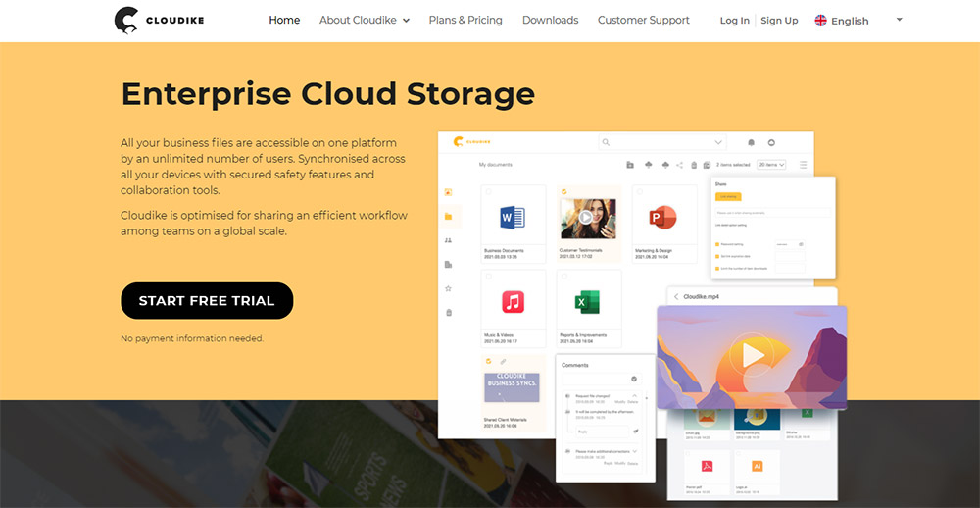Select the favorites star sidebar icon
Screen dimensions: 980x508
point(448,288)
